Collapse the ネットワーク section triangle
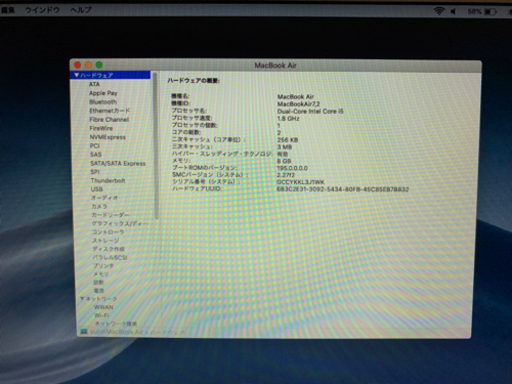Screen dimensions: 512x384 point(82,299)
